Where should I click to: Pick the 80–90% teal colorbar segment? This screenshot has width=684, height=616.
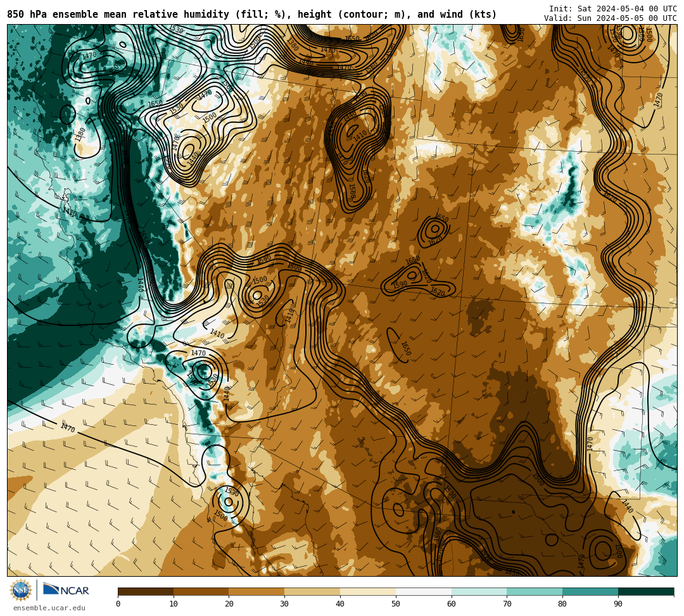(x=590, y=591)
